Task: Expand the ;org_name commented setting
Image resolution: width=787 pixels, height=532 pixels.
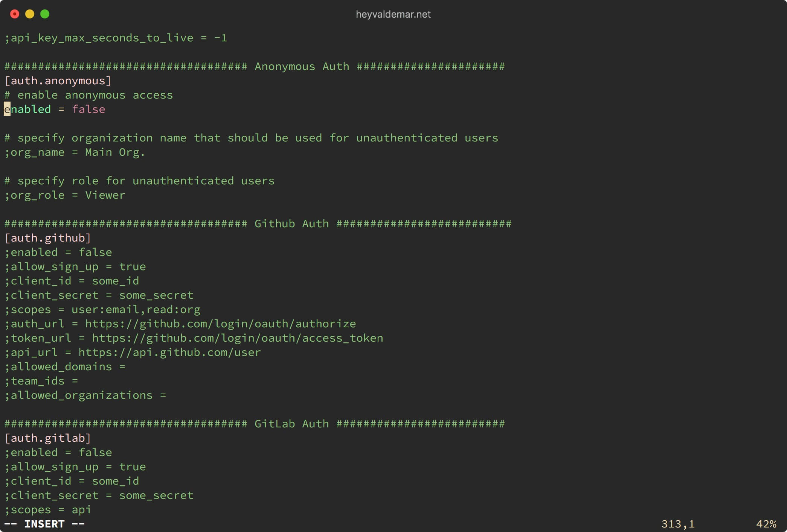Action: (x=6, y=152)
